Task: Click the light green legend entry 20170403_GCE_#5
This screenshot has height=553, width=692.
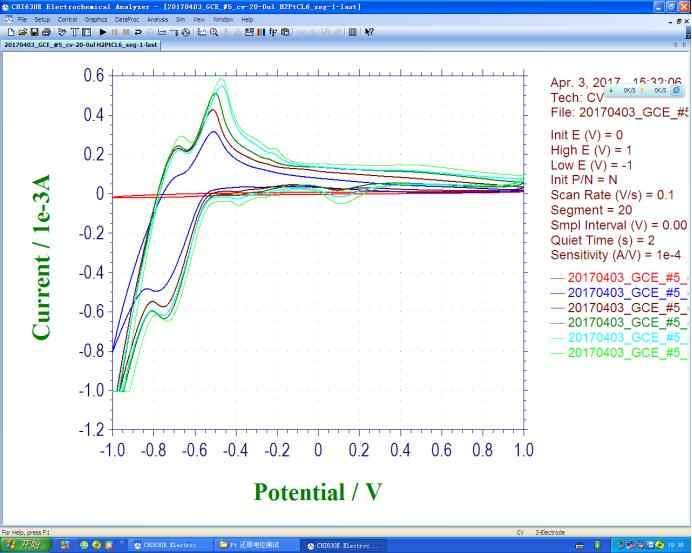Action: point(619,353)
